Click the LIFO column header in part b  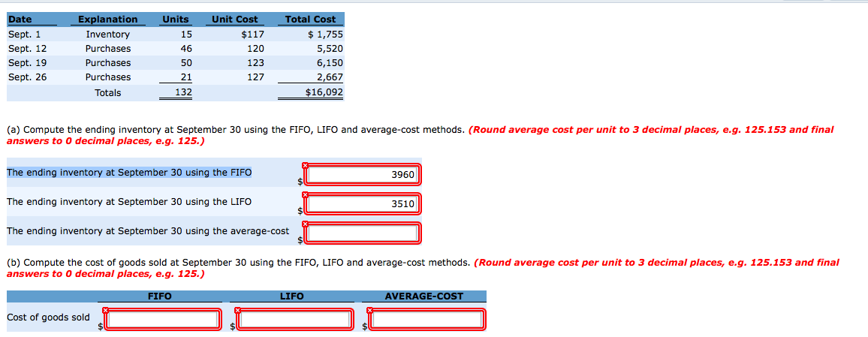(x=292, y=296)
